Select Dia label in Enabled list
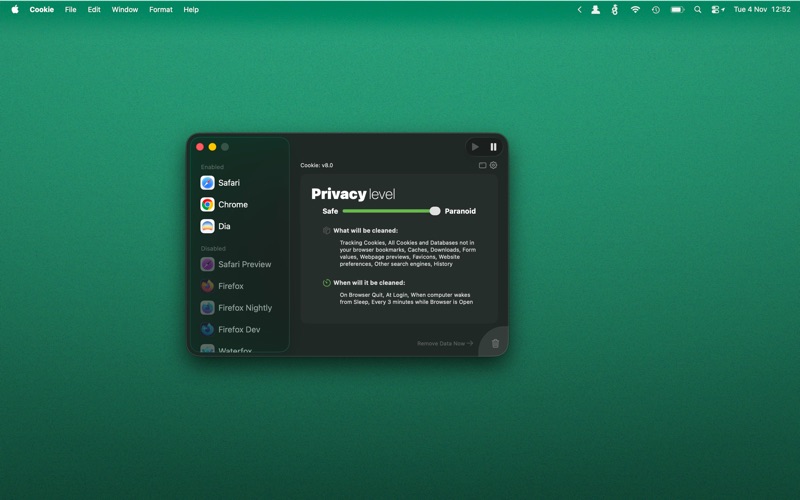 coord(224,226)
